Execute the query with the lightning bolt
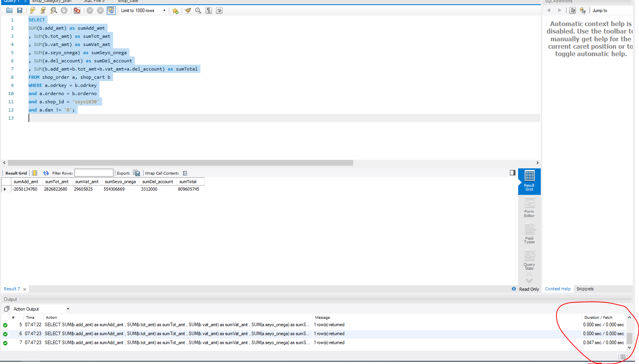The image size is (639, 364). click(x=33, y=11)
